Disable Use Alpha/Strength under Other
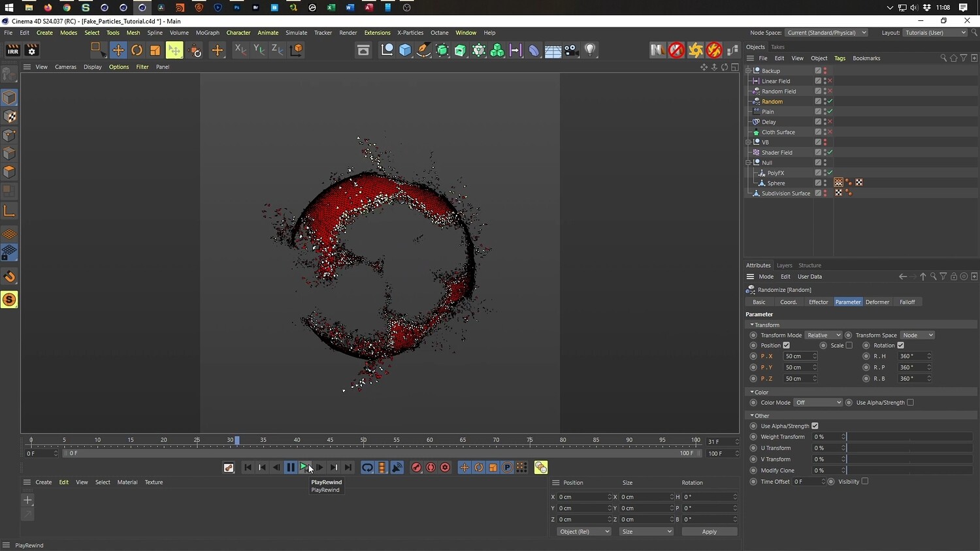The width and height of the screenshot is (980, 551). (x=815, y=426)
